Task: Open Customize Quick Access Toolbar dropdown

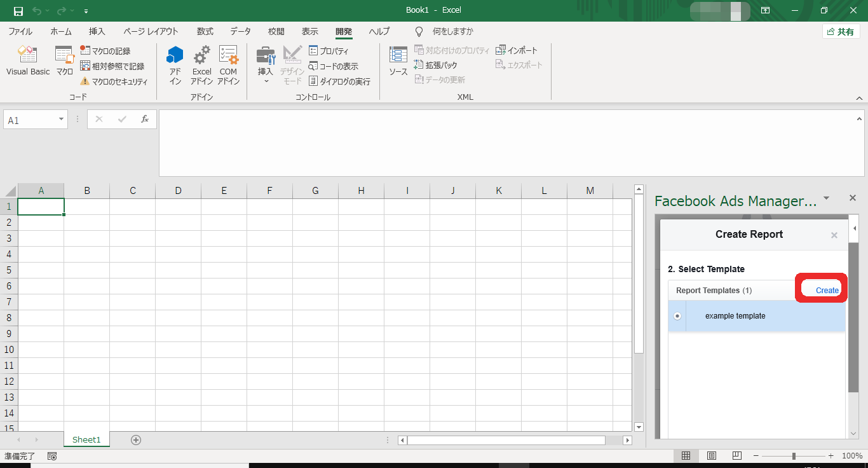Action: click(86, 11)
